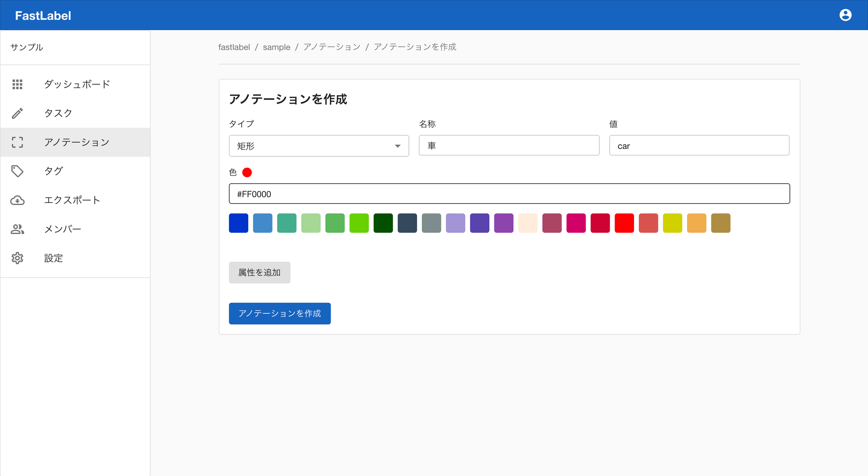Image resolution: width=868 pixels, height=476 pixels.
Task: Open ダッシュボード menu item
Action: tap(76, 84)
